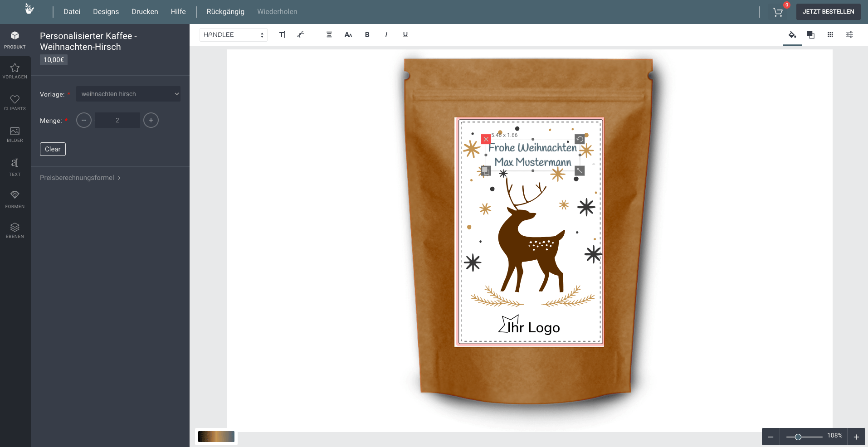The height and width of the screenshot is (447, 868).
Task: Click the zoom slider handle
Action: (x=798, y=437)
